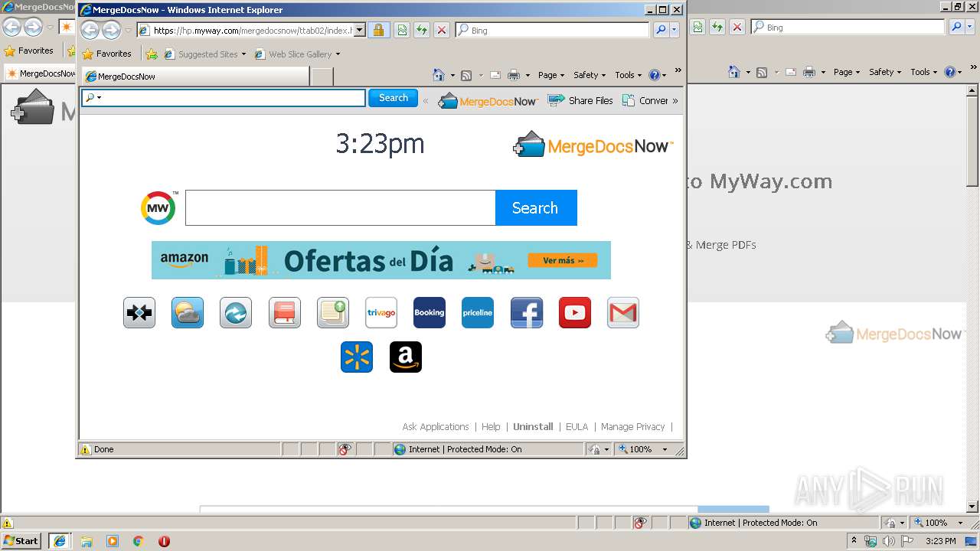Expand the toolbar search magnifier dropdown
980x551 pixels.
99,98
